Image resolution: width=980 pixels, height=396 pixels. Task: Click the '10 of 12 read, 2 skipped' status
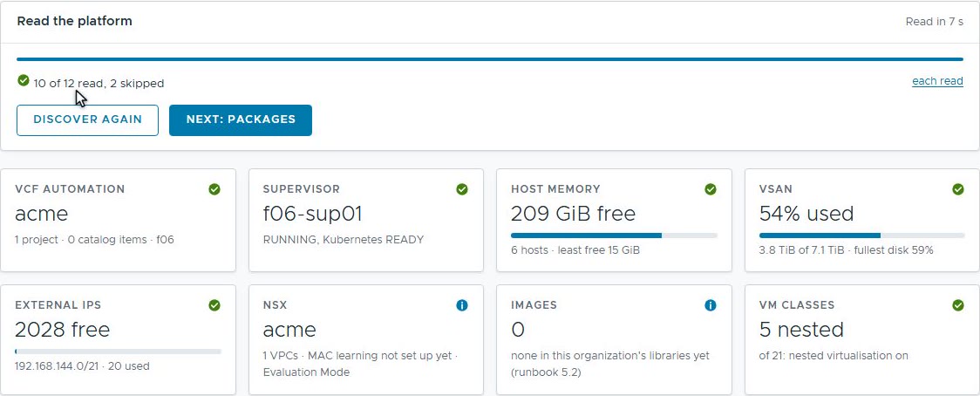point(99,83)
